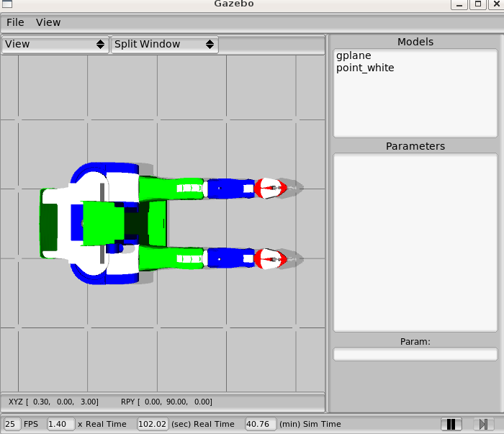Click the robot's green torso in the viewport
This screenshot has width=504, height=434.
[104, 223]
